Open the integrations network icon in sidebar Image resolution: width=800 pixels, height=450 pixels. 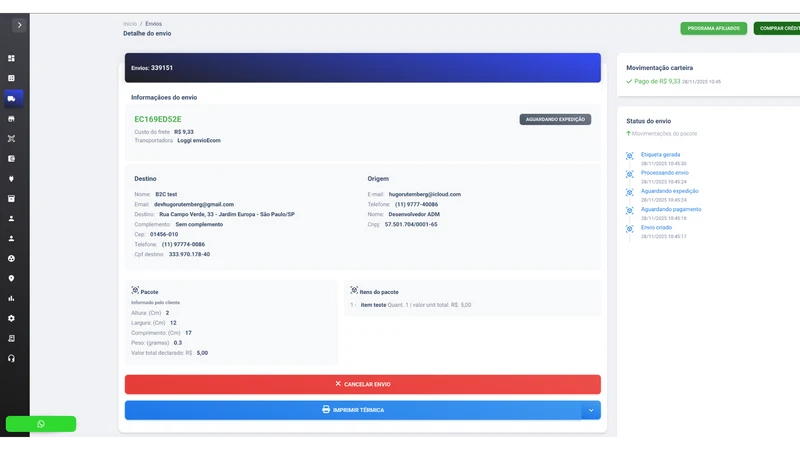[11, 139]
